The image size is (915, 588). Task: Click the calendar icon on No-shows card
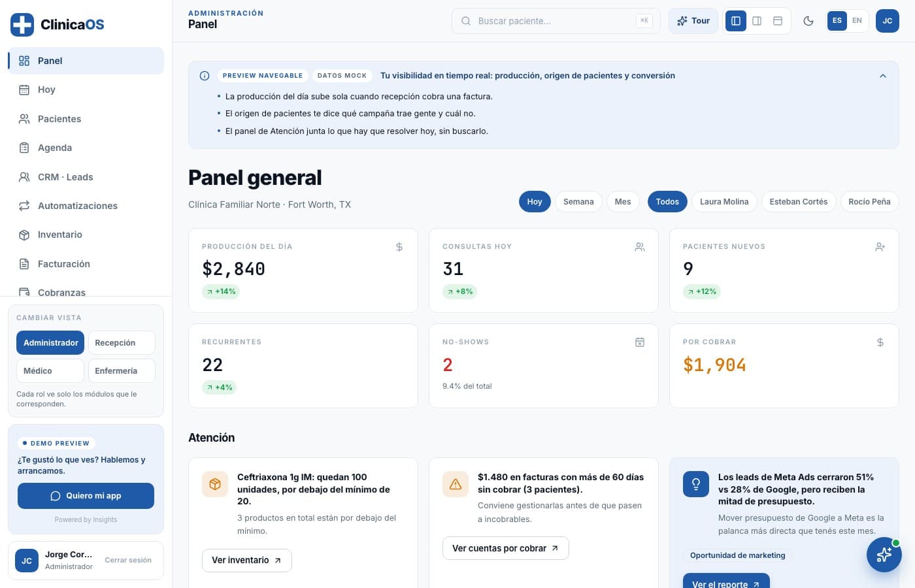tap(640, 342)
